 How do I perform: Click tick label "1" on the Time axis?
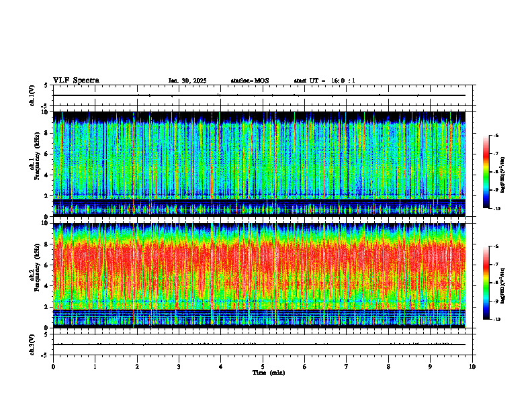(x=95, y=367)
